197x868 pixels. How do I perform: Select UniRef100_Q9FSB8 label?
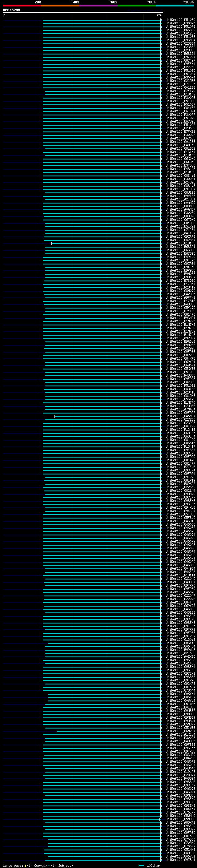tap(180, 745)
